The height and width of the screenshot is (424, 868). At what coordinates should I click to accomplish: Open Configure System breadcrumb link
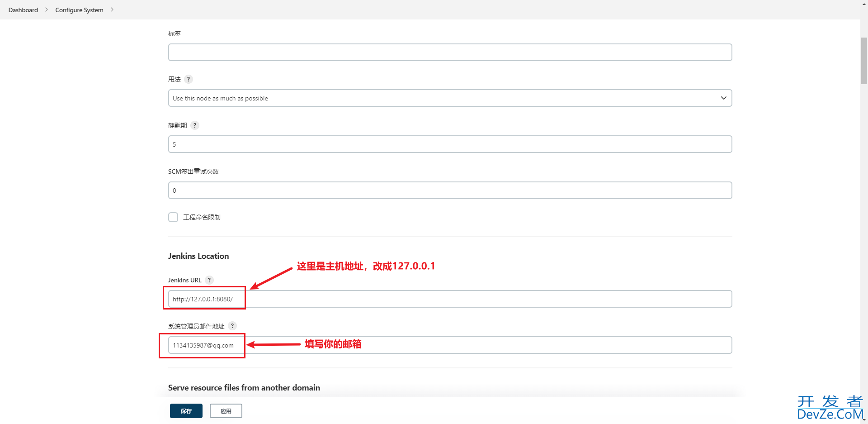pyautogui.click(x=79, y=10)
